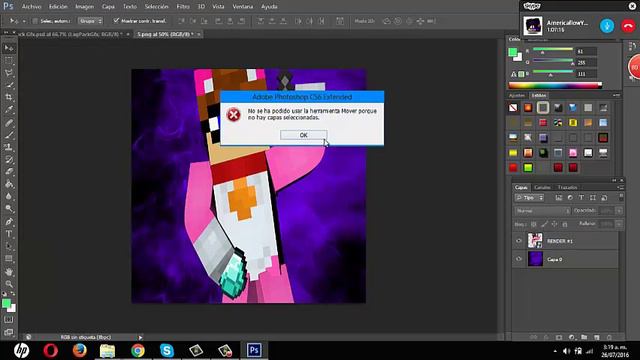This screenshot has width=640, height=360.
Task: Close the 5.png document tab
Action: coord(199,34)
